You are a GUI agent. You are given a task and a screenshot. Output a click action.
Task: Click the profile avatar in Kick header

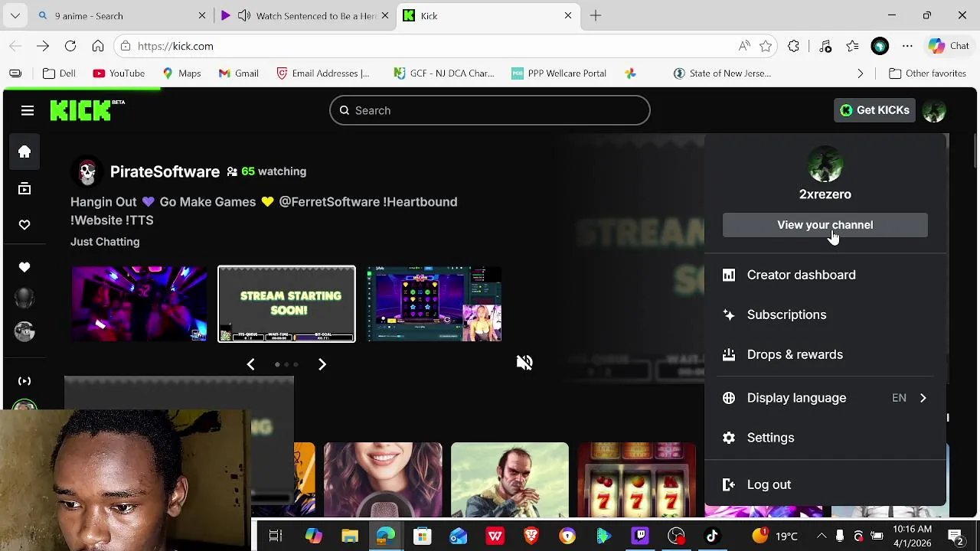pyautogui.click(x=934, y=110)
